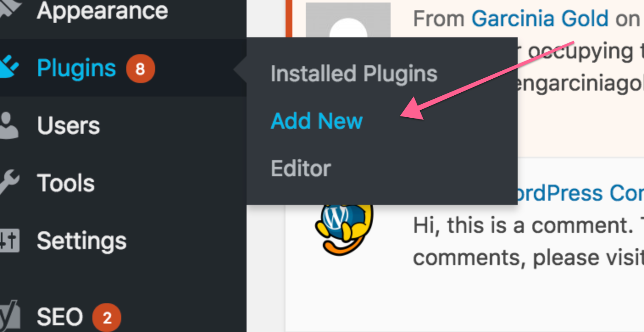Screen dimensions: 644x332
Task: Click the Plugins update count badge
Action: (140, 68)
